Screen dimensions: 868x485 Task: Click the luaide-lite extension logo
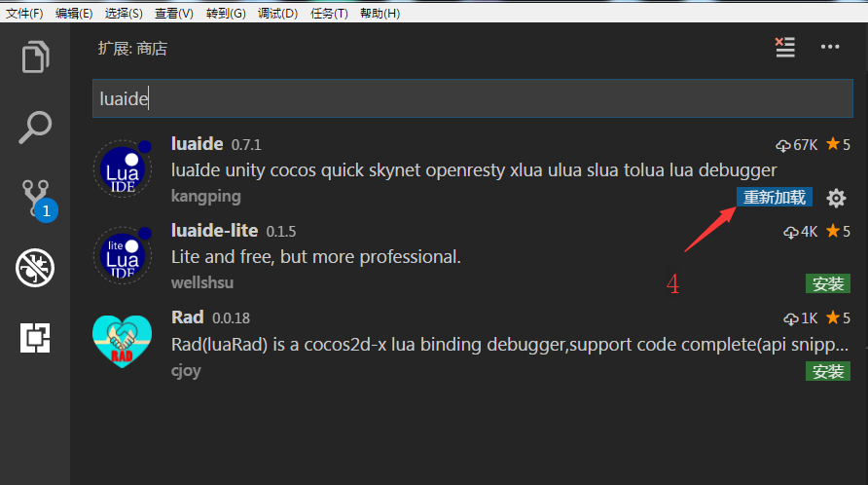pyautogui.click(x=123, y=255)
